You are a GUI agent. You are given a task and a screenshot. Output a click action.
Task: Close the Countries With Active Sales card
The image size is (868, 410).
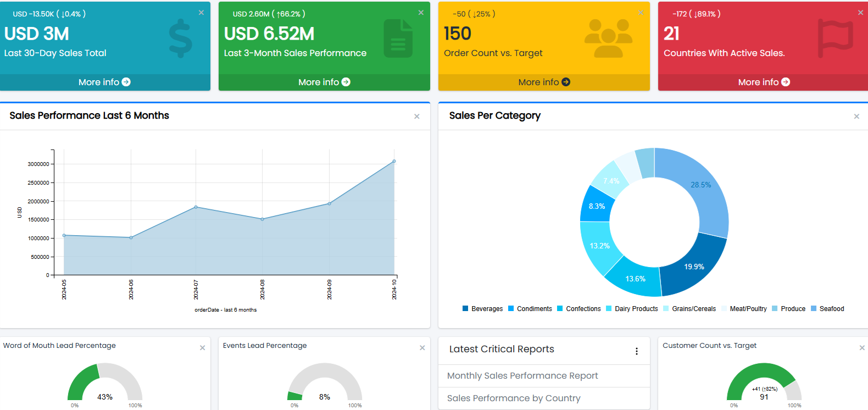point(860,13)
